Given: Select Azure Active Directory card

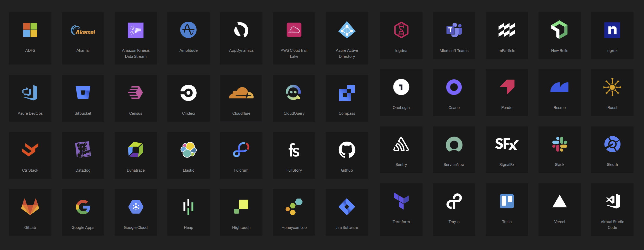Looking at the screenshot, I should coord(347,38).
